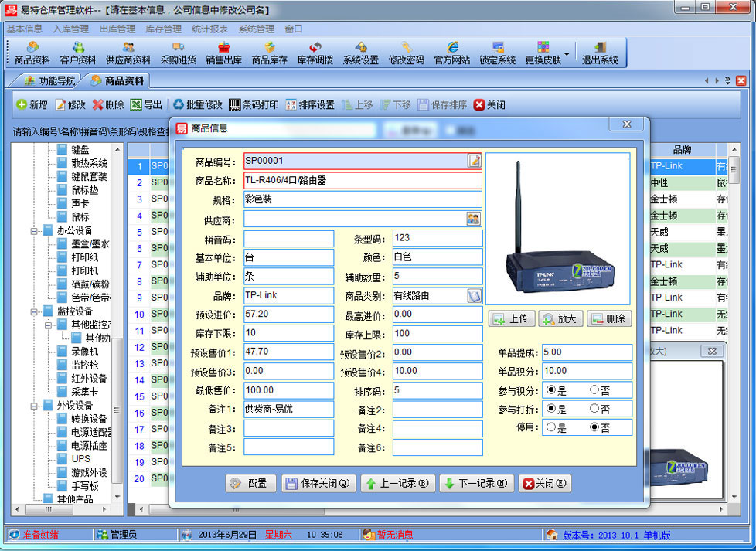Open the 更换皮肤 dropdown arrow
This screenshot has width=756, height=551.
point(567,54)
